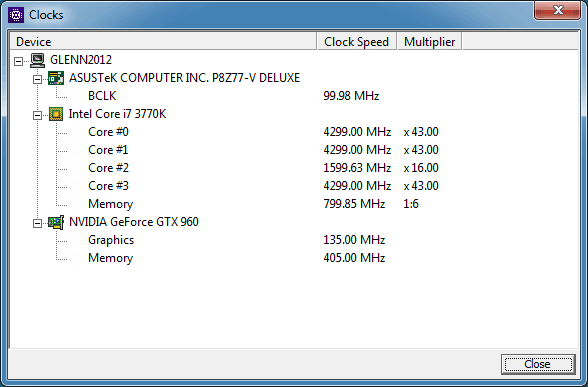Screen dimensions: 588x387
Task: Select the Memory row under Intel Core i7
Action: (111, 204)
